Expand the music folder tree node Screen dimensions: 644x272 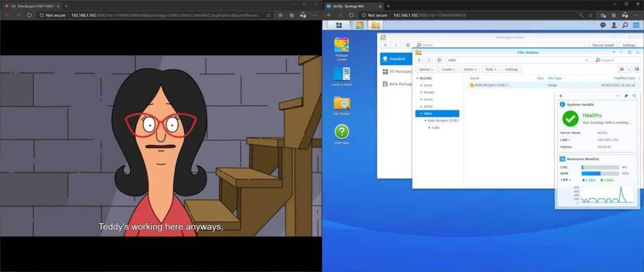(x=421, y=99)
